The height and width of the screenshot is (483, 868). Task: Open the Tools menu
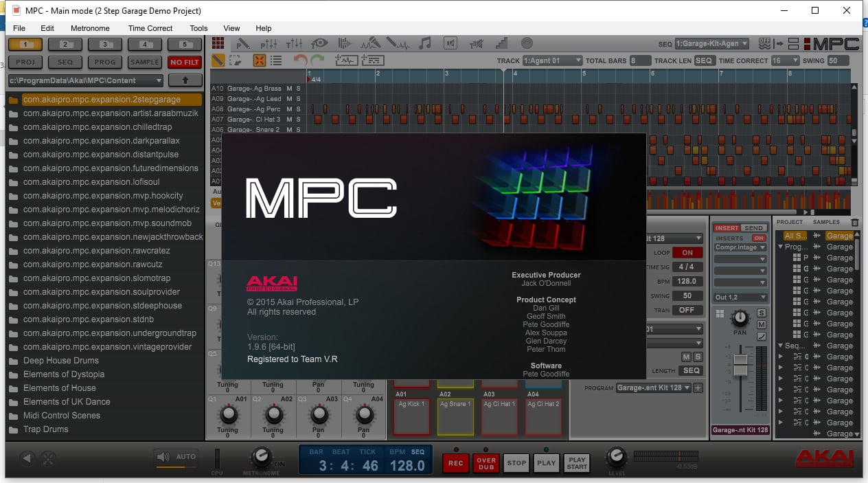click(198, 28)
